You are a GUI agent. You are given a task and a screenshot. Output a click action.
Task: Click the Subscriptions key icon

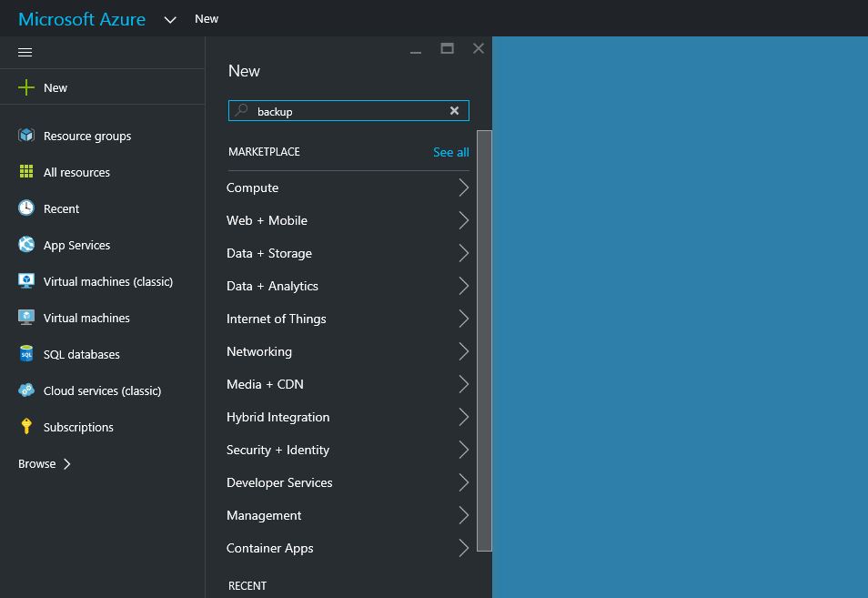click(x=26, y=426)
